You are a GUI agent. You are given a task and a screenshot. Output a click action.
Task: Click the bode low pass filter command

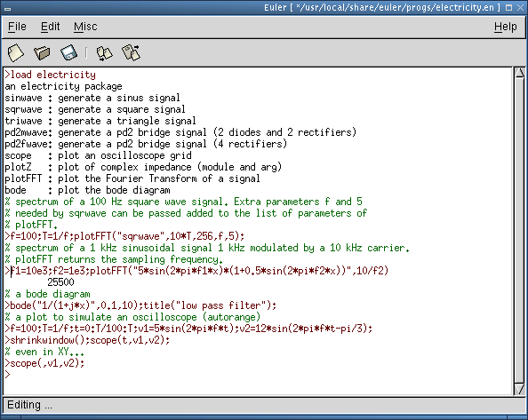[x=140, y=305]
